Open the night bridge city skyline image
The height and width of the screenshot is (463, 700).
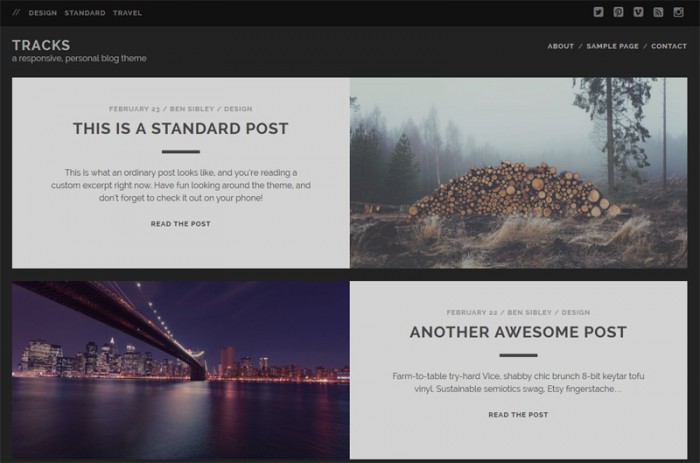(181, 370)
